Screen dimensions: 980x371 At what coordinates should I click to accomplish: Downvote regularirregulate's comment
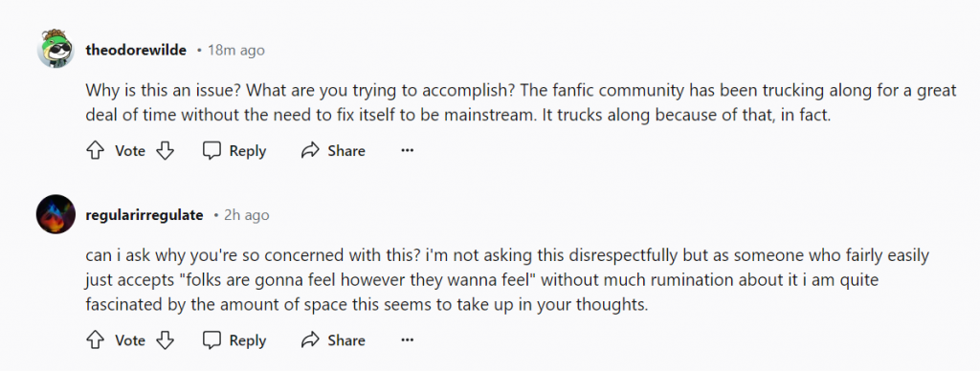coord(165,340)
